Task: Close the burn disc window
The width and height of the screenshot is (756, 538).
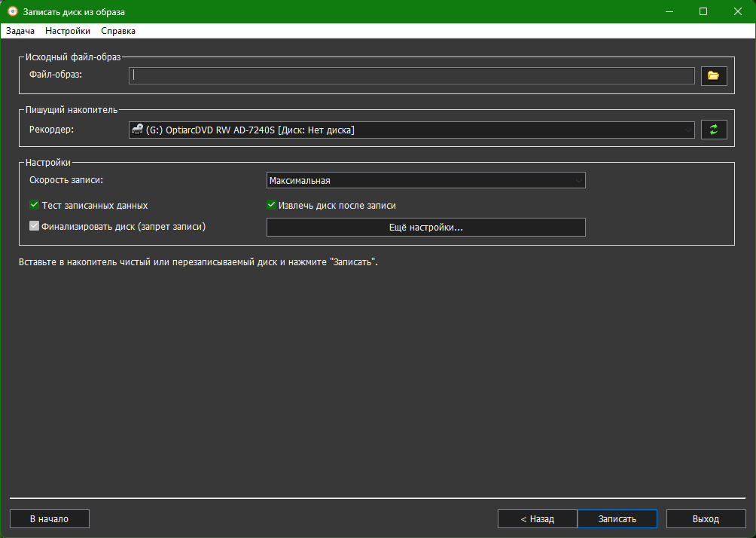Action: pyautogui.click(x=738, y=12)
